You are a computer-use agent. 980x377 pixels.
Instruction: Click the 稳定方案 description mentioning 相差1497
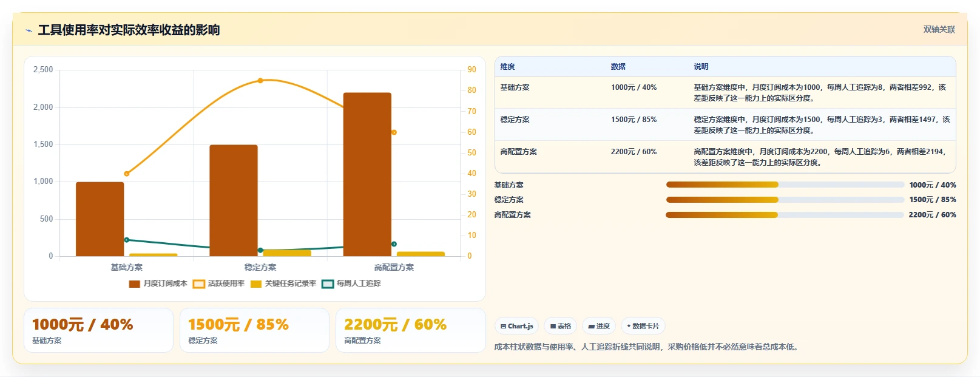click(822, 124)
